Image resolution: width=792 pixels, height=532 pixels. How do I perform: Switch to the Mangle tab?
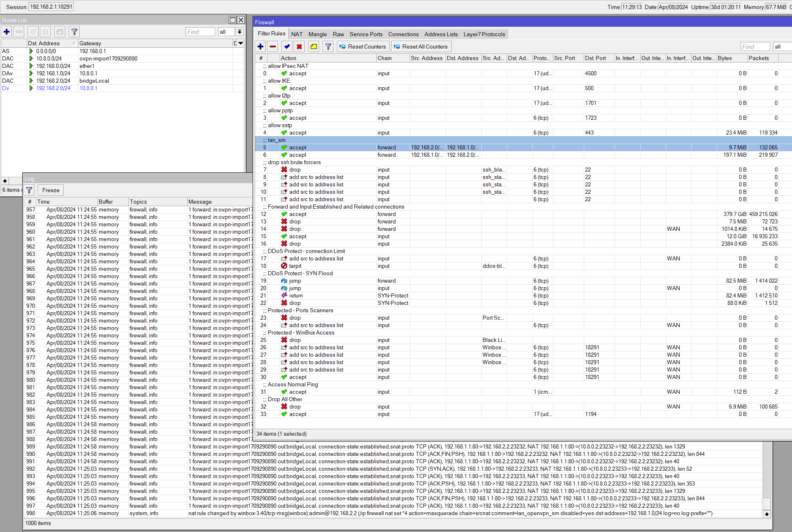click(x=318, y=34)
